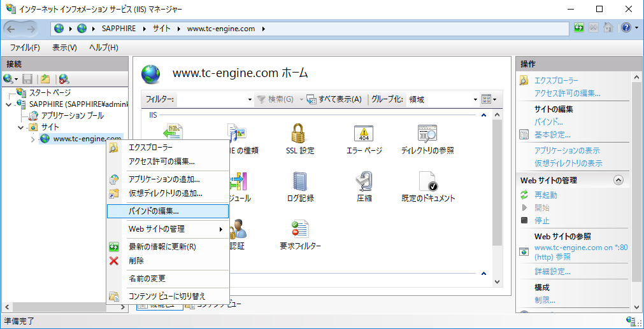Collapse the サイト tree node
644x329 pixels.
click(21, 127)
